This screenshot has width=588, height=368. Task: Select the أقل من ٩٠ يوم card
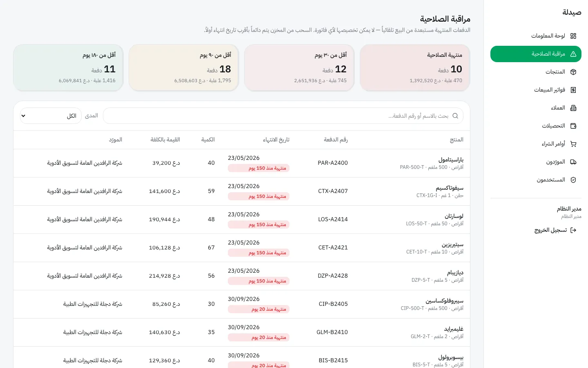pyautogui.click(x=184, y=67)
